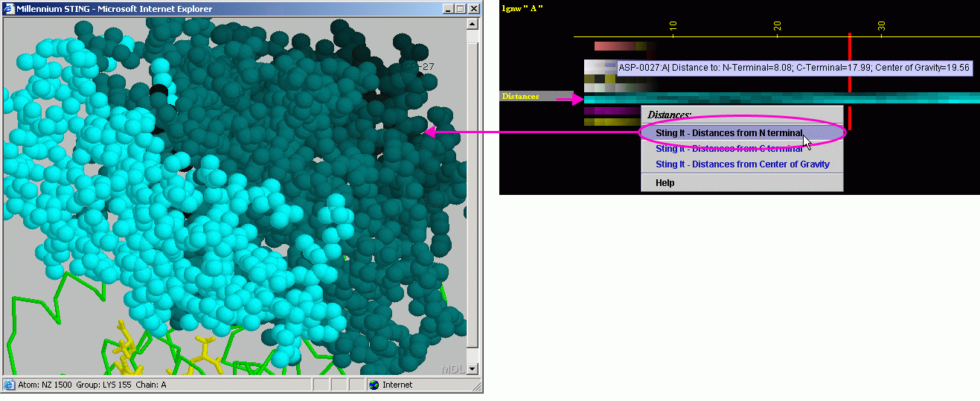The height and width of the screenshot is (401, 980).
Task: Click the Internet zone globe icon
Action: click(x=374, y=385)
